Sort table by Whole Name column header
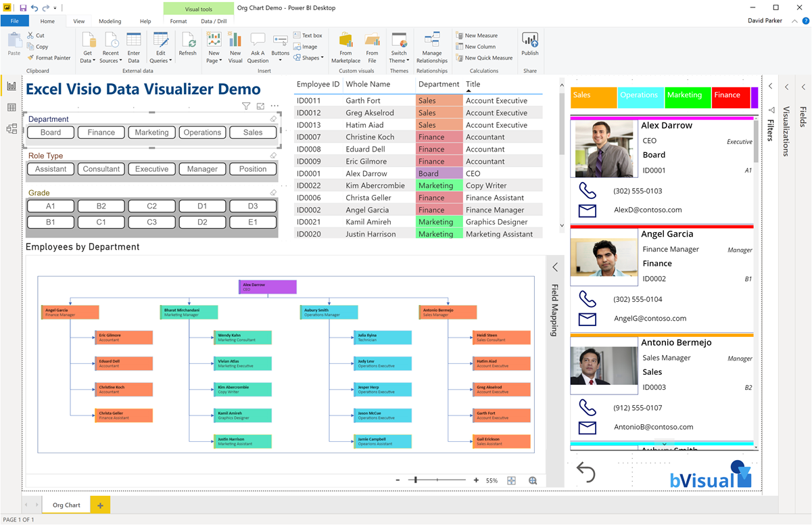 (x=368, y=85)
